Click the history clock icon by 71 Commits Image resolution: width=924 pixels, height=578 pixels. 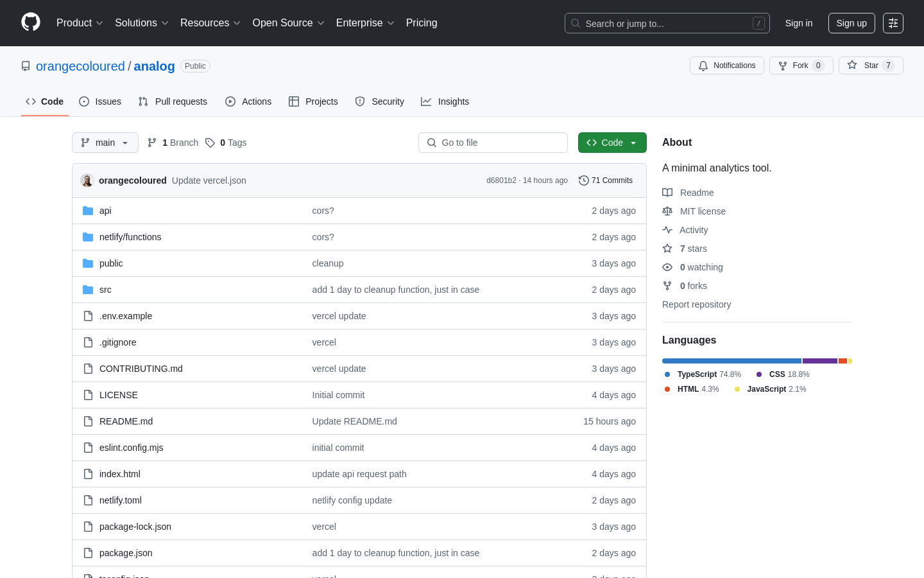[584, 180]
